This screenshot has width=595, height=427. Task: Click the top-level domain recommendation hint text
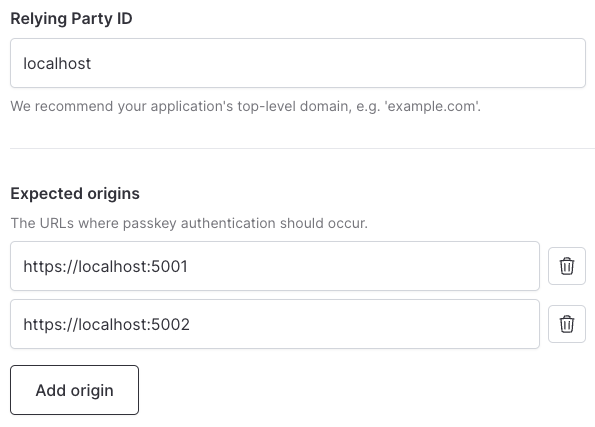point(246,106)
